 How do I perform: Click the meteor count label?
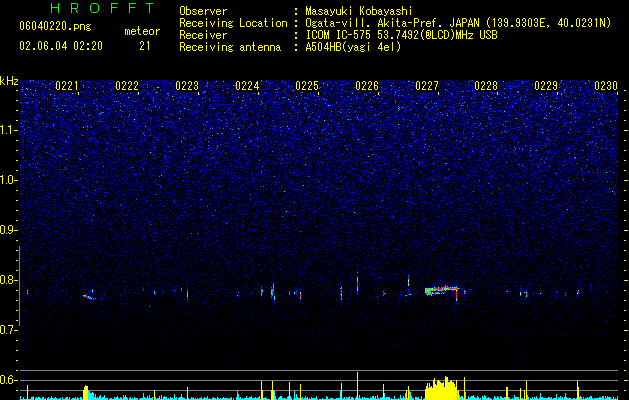coord(142,31)
